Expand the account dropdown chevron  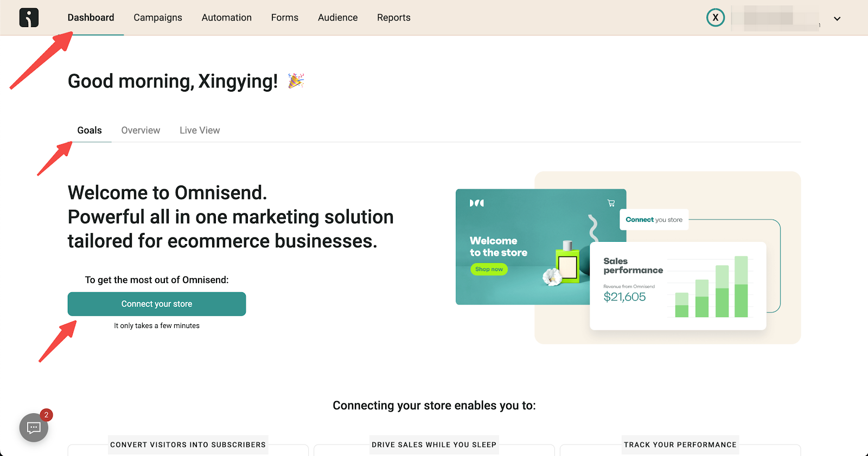coord(837,18)
